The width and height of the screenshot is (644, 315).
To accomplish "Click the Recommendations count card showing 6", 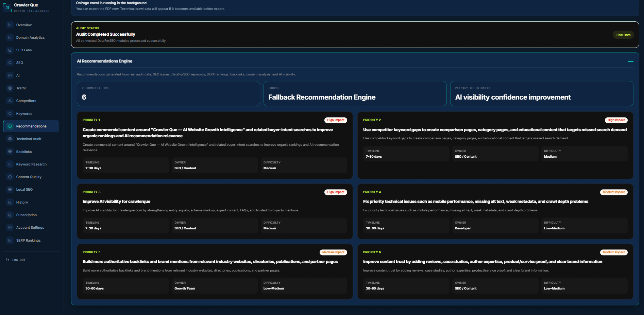I will point(168,93).
